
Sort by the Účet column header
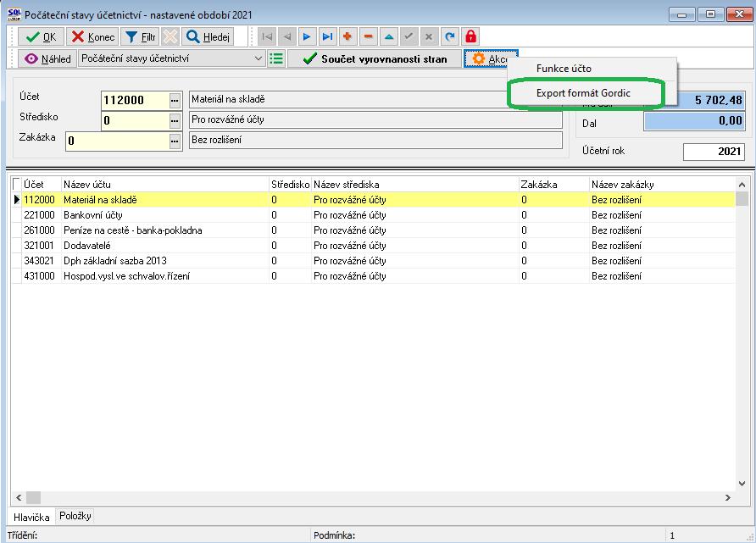click(x=42, y=184)
